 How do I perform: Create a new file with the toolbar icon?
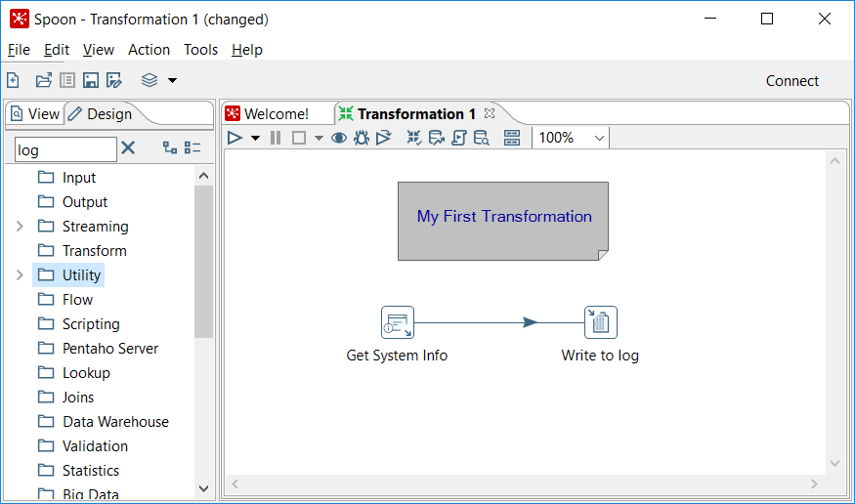click(x=14, y=81)
